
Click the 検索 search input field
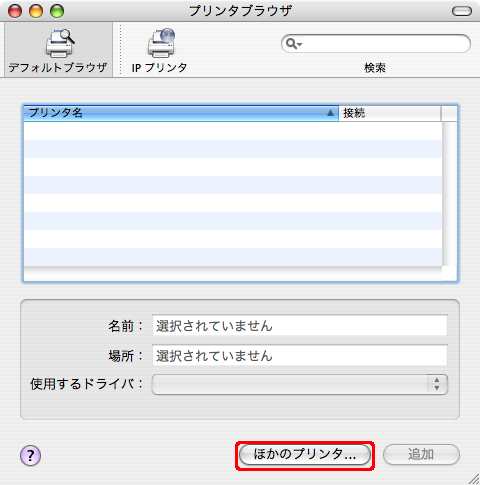point(376,44)
